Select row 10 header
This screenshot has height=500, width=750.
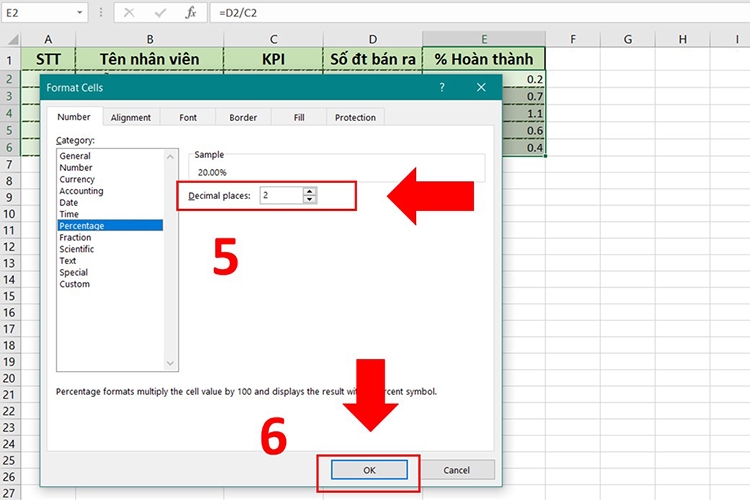coord(10,214)
